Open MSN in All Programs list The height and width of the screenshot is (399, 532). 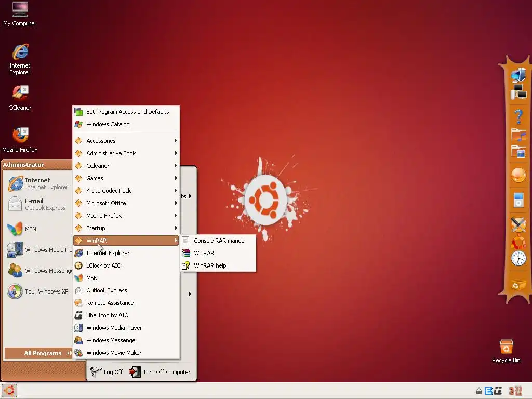[x=126, y=278]
